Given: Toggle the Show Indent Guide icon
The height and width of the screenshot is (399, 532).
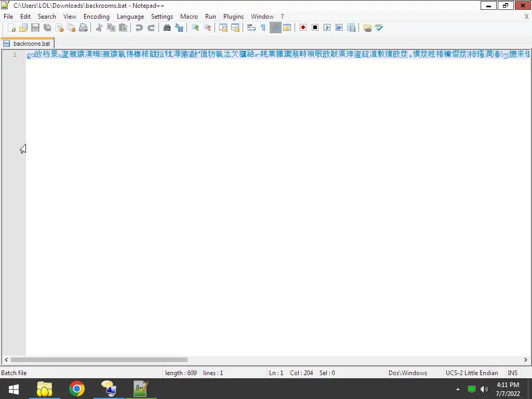Looking at the screenshot, I should click(x=275, y=28).
